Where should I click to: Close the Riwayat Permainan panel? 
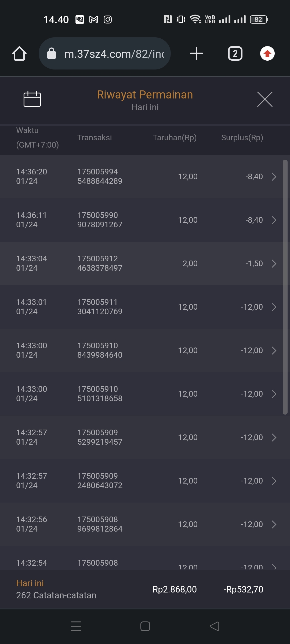(265, 99)
